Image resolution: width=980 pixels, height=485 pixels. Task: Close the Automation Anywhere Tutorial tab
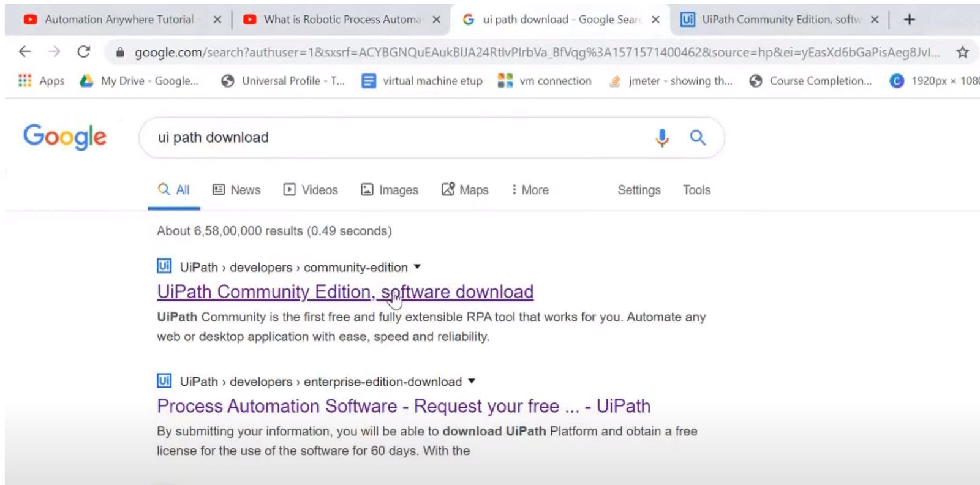click(x=217, y=20)
